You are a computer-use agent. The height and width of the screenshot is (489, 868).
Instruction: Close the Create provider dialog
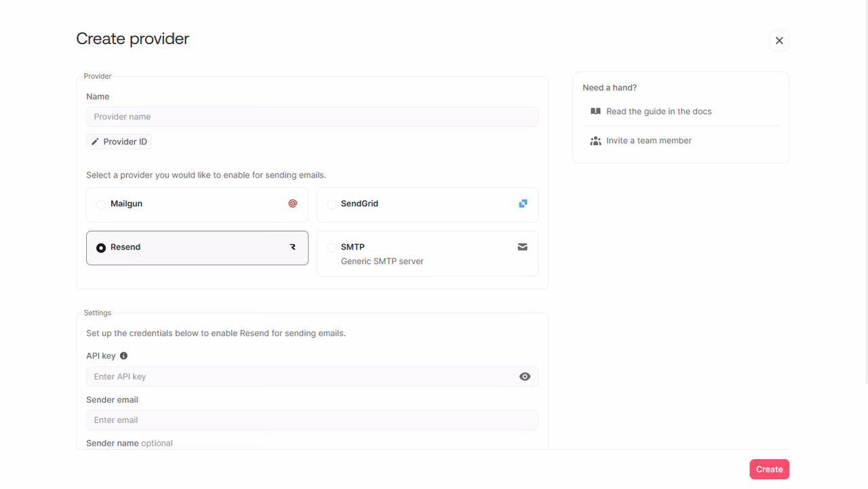coord(779,41)
